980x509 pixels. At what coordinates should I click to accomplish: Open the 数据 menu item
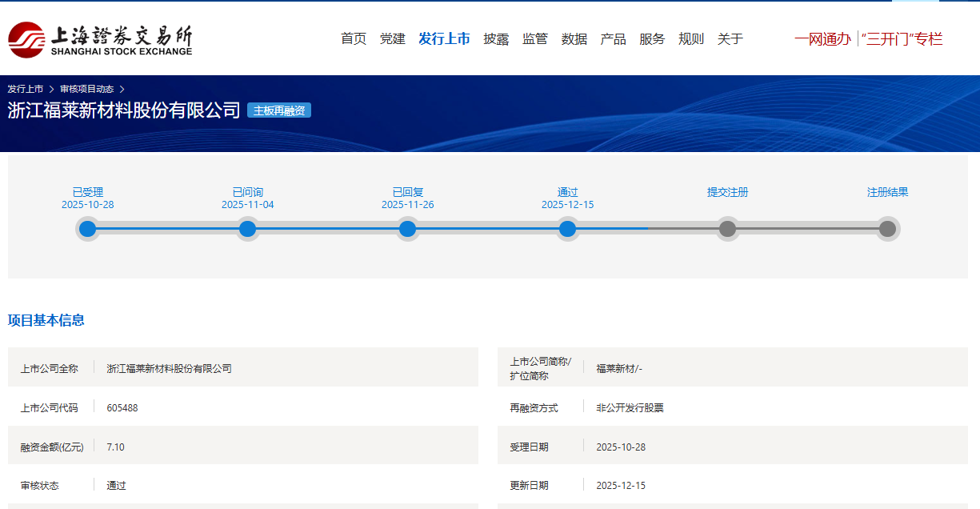574,38
